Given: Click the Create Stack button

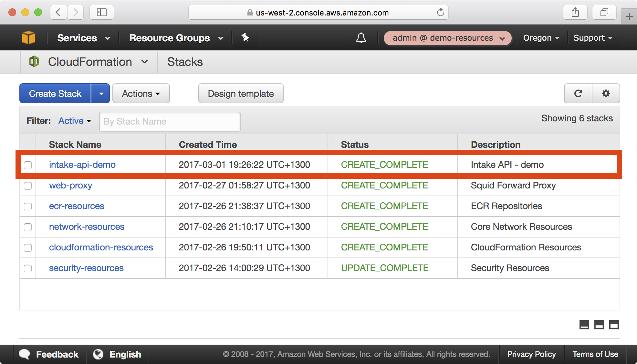Looking at the screenshot, I should click(55, 94).
